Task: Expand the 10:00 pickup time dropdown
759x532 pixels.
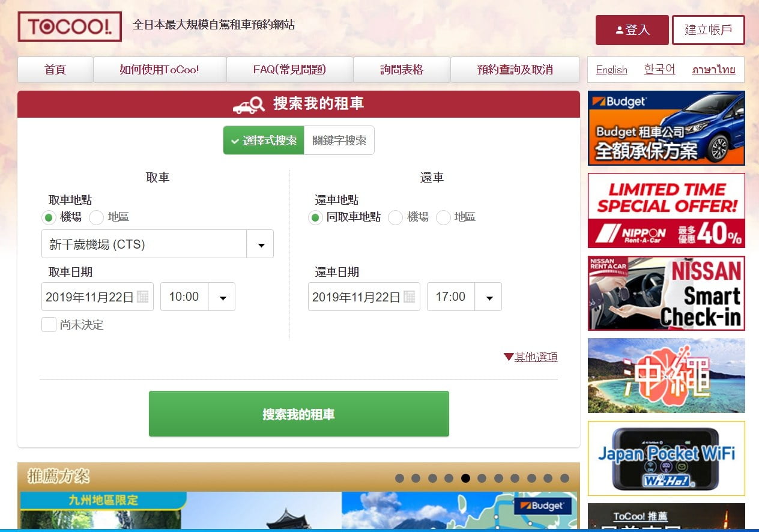Action: click(x=222, y=296)
